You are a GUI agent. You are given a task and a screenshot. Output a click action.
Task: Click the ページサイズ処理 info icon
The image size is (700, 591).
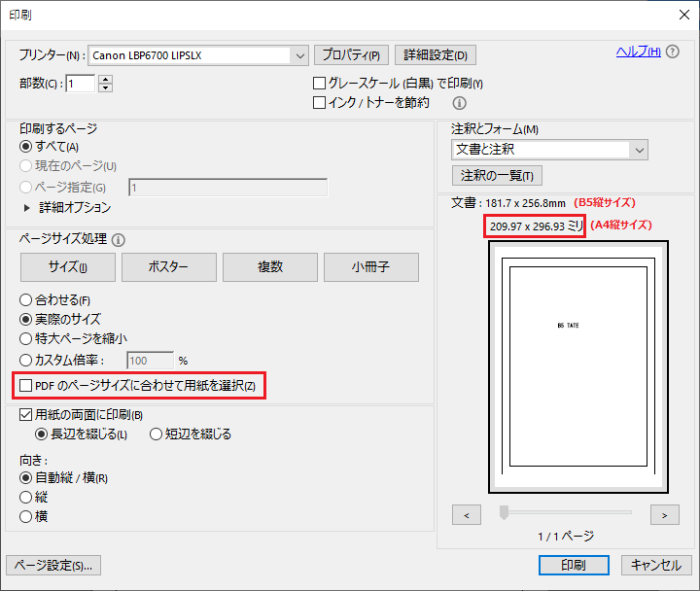pyautogui.click(x=119, y=240)
